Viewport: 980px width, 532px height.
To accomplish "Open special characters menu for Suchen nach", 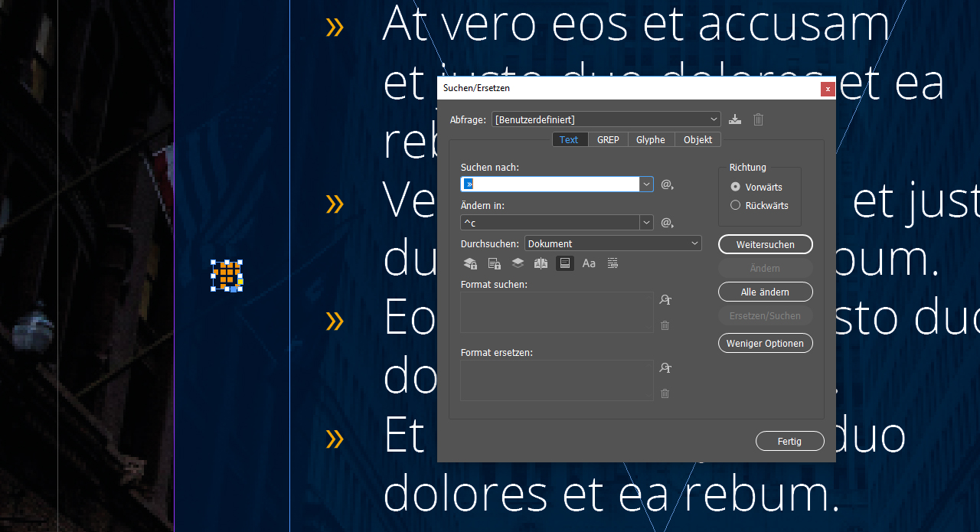I will tap(667, 184).
